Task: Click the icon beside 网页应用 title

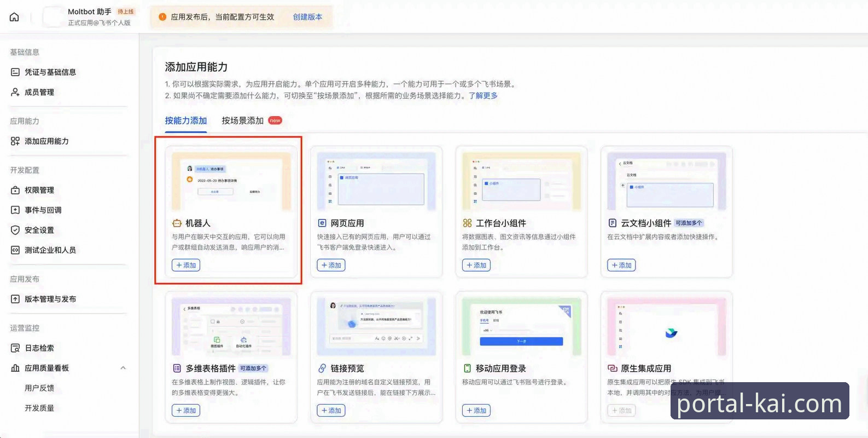Action: (x=322, y=223)
